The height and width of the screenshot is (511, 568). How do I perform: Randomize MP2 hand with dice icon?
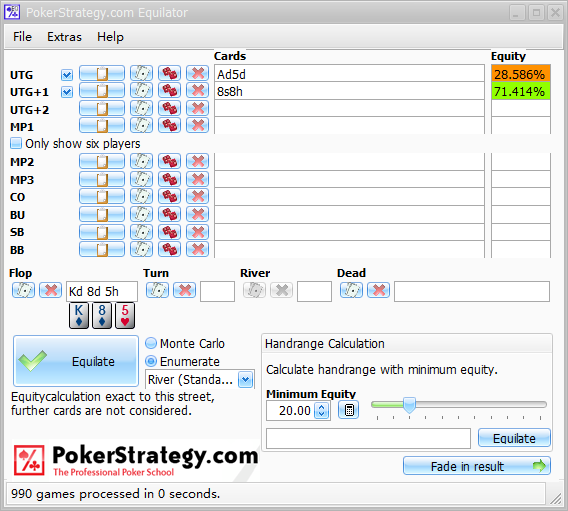point(169,161)
